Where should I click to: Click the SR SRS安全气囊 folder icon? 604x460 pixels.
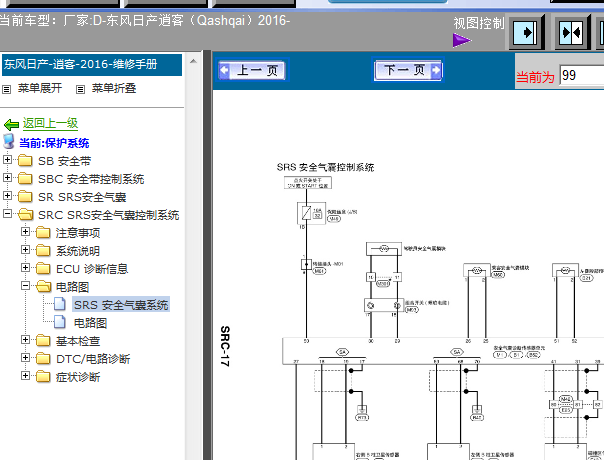[25, 196]
